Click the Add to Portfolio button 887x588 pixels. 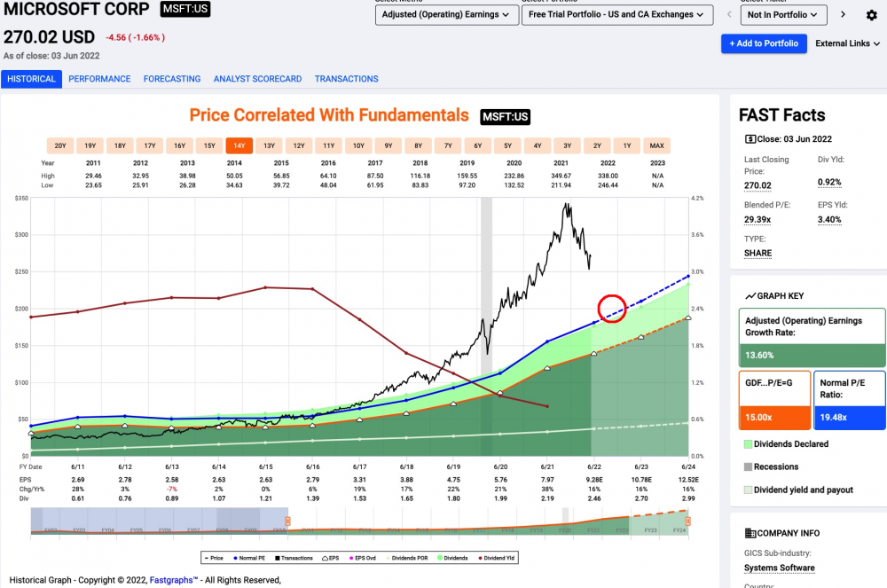pyautogui.click(x=764, y=43)
